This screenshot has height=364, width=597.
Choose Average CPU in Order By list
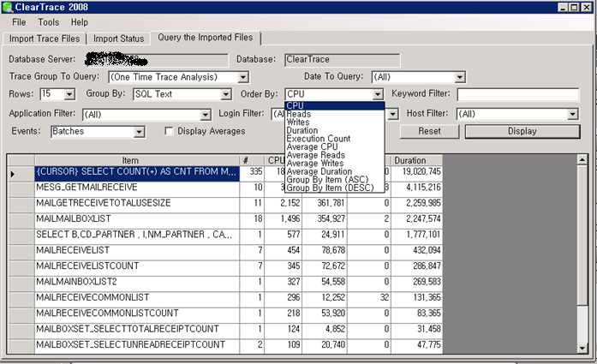click(335, 146)
